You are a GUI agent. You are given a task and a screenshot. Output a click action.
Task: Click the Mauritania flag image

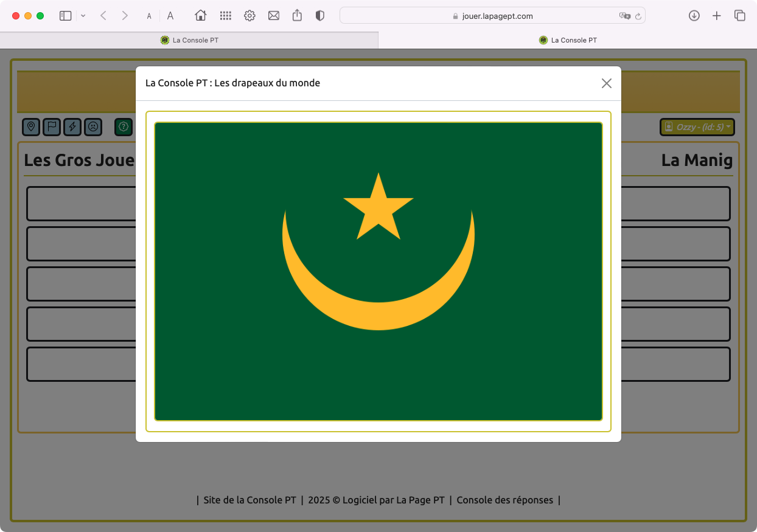coord(378,271)
